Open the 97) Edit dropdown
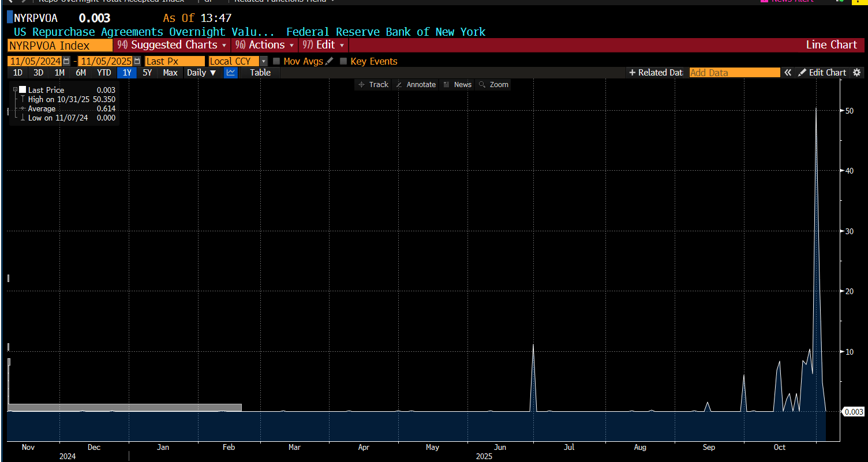Screen dimensions: 868x462 pyautogui.click(x=323, y=45)
